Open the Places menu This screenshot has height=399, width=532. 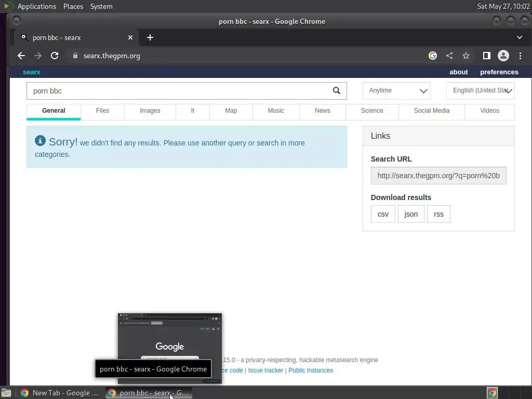click(x=73, y=6)
